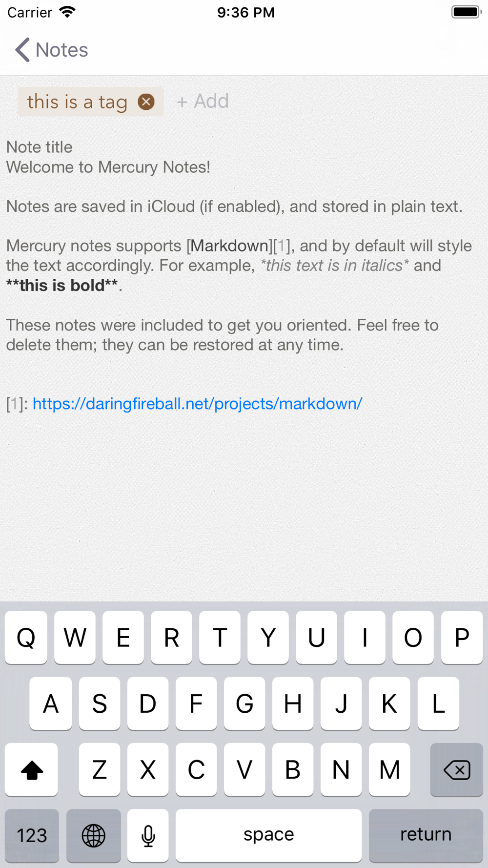
Task: Add a new tag
Action: (x=203, y=102)
